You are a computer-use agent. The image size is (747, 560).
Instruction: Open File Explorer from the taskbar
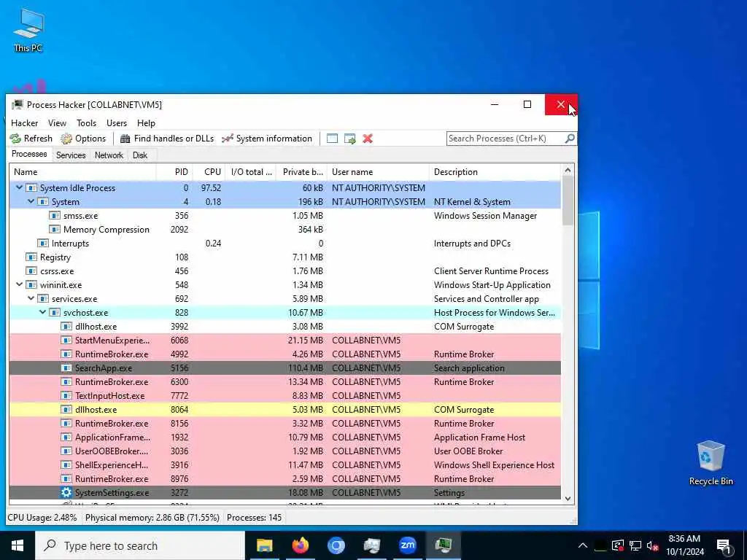click(264, 545)
